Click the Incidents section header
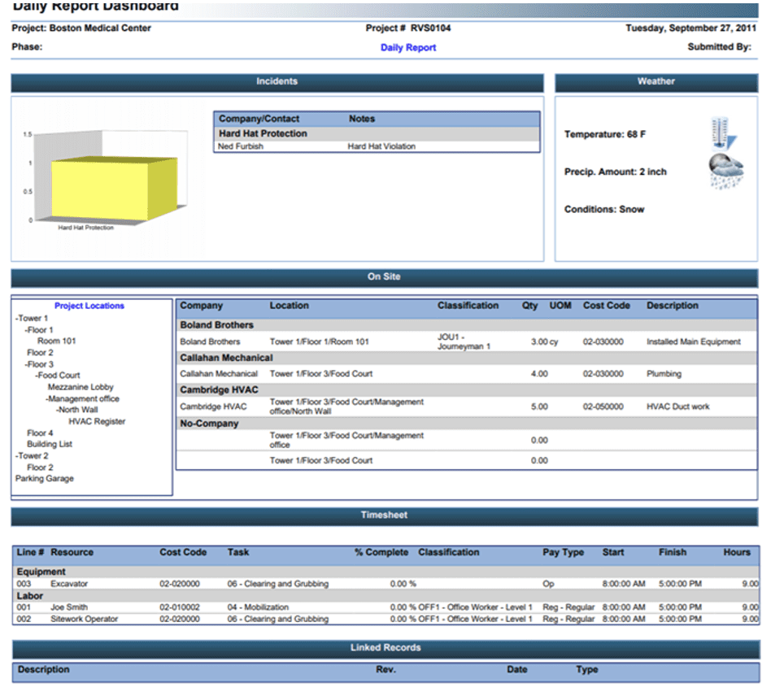 tap(277, 82)
